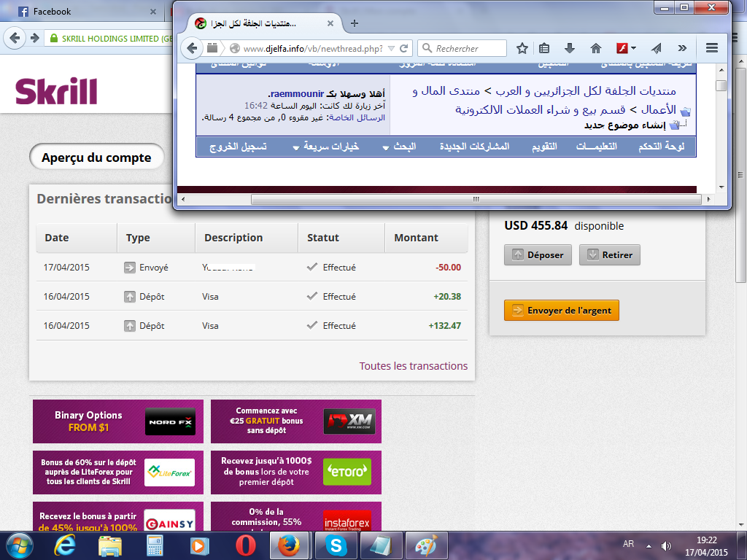Image resolution: width=747 pixels, height=560 pixels.
Task: Open the raemmounir username link
Action: click(298, 94)
